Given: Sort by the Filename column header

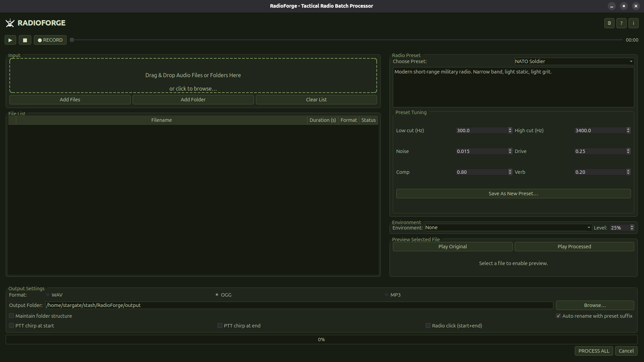Looking at the screenshot, I should coord(162,120).
